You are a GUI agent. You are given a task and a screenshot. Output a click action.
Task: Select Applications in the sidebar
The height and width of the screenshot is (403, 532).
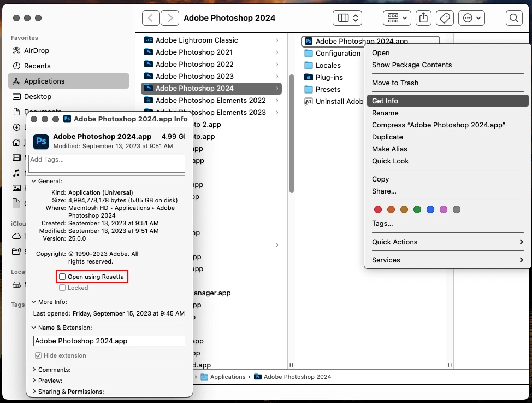pyautogui.click(x=68, y=81)
